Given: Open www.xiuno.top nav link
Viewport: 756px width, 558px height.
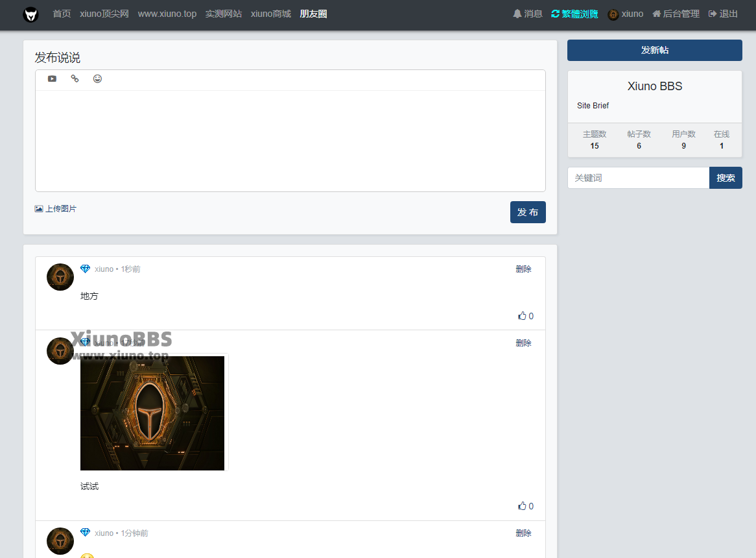Looking at the screenshot, I should point(167,14).
